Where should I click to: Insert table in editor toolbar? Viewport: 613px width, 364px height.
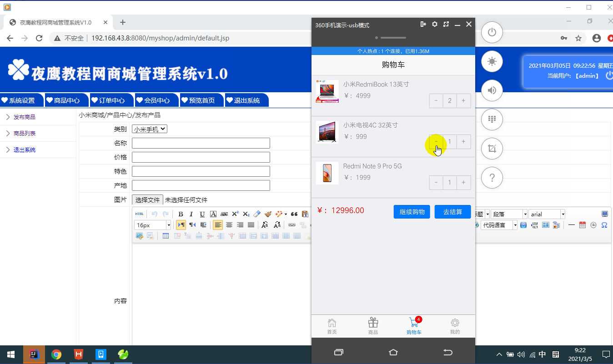[166, 236]
